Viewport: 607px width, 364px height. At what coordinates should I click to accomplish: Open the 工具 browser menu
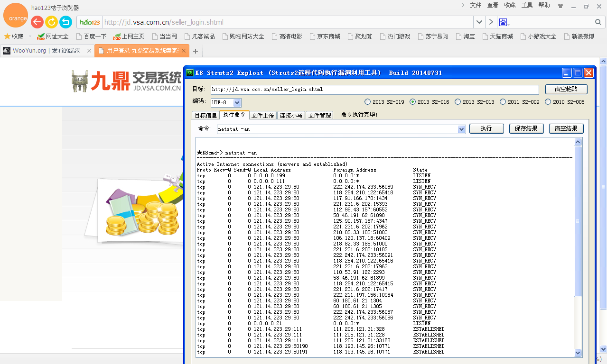pyautogui.click(x=527, y=5)
